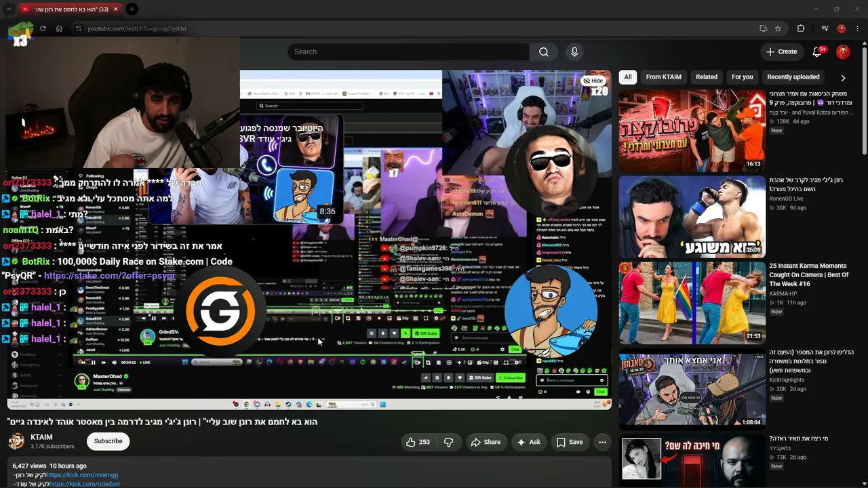Bookmark this page with the star icon
The height and width of the screenshot is (488, 868).
coord(778,28)
